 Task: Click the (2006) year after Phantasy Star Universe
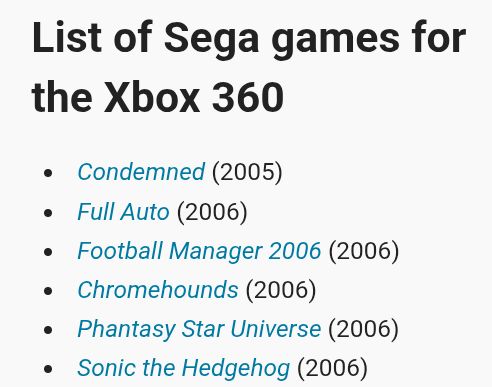[363, 329]
